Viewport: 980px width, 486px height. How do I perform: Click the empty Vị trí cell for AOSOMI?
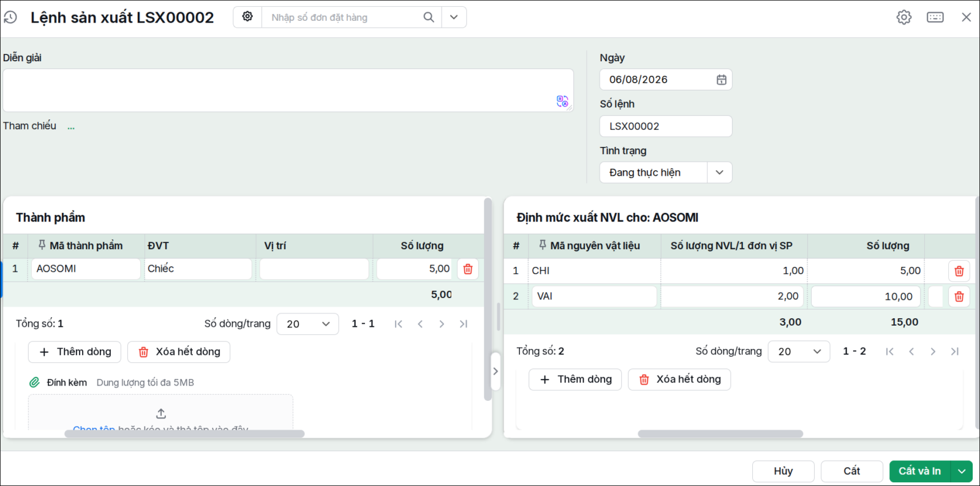click(314, 269)
